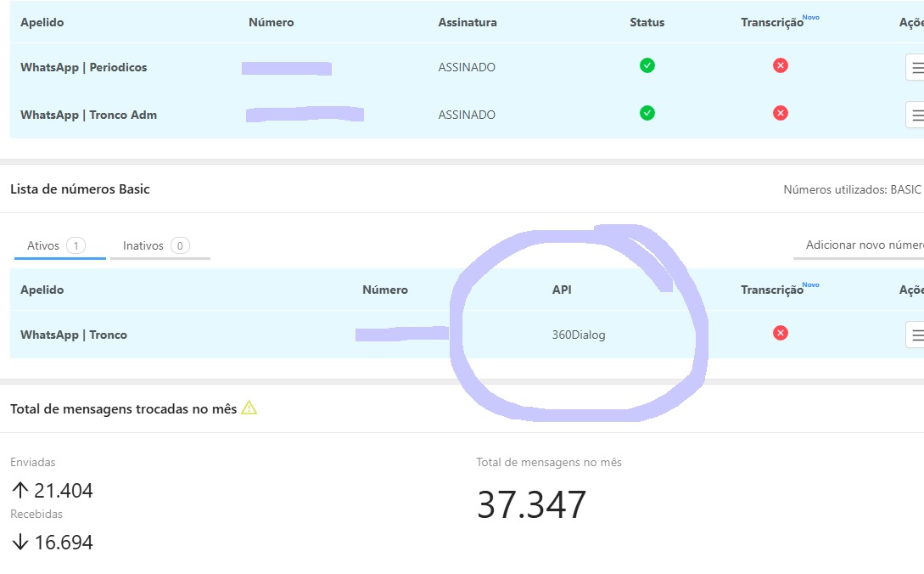Open the actions menu for WhatsApp | Tronco Adm
The width and height of the screenshot is (924, 574).
point(916,114)
